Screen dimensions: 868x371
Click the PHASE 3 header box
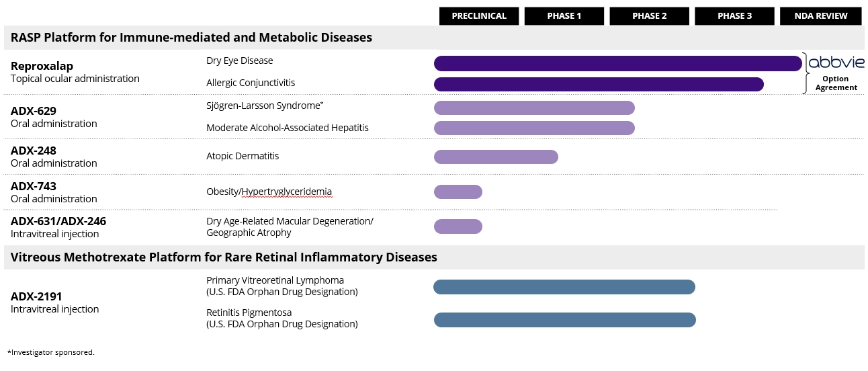click(x=734, y=16)
